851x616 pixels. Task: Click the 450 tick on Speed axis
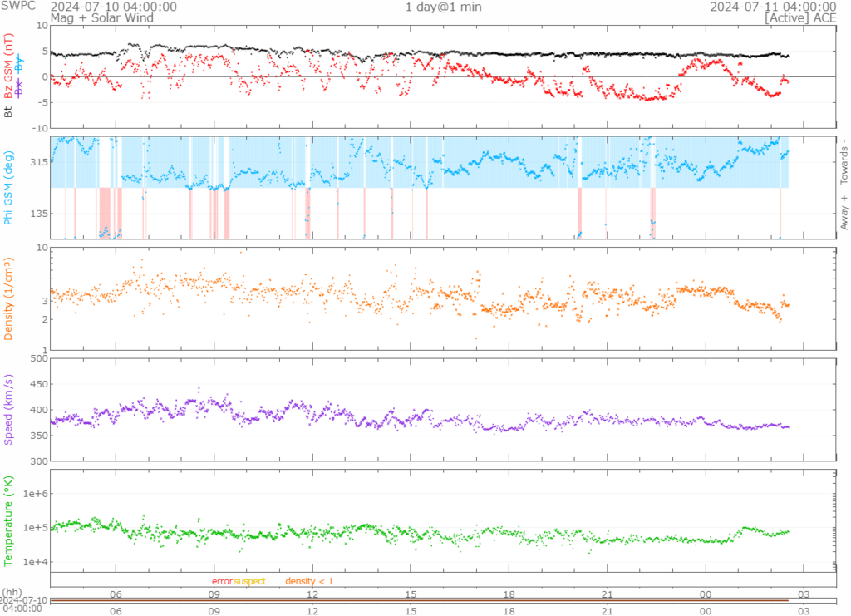(x=39, y=384)
